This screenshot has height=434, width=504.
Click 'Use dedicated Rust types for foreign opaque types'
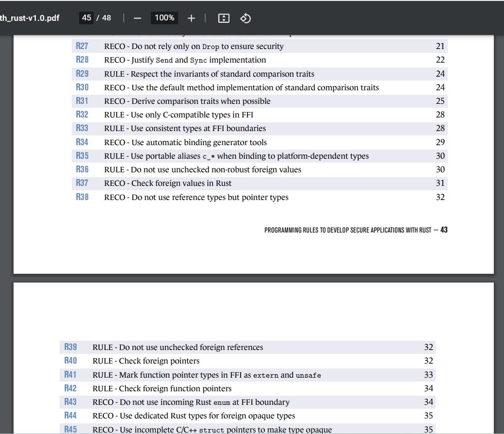pos(194,416)
